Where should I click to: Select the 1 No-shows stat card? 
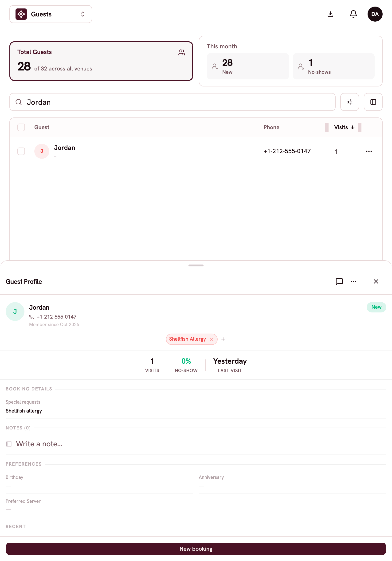(x=333, y=66)
